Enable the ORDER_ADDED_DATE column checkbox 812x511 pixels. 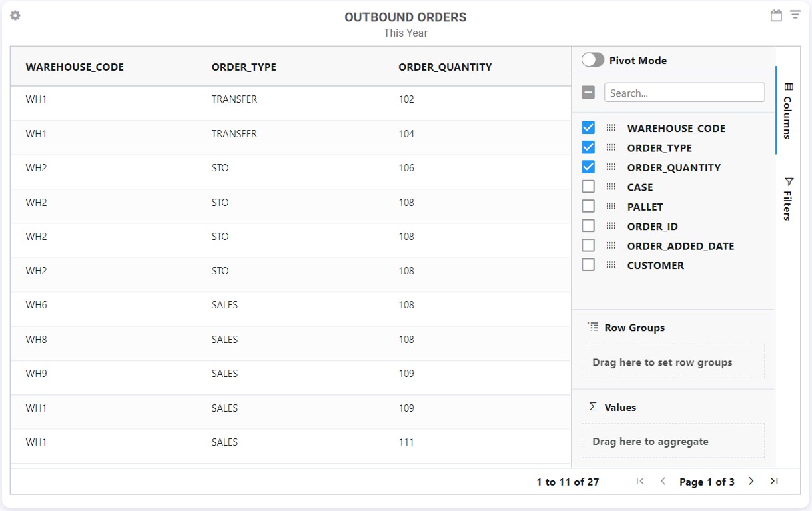(588, 245)
